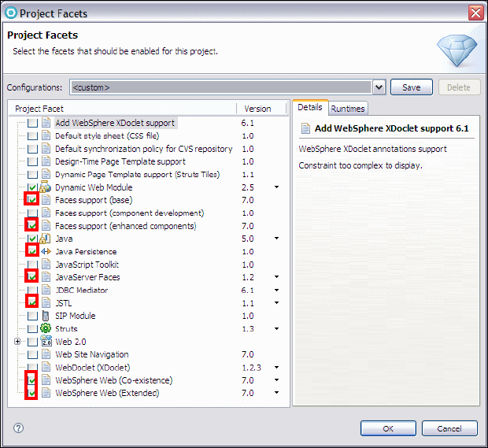Click the Save configuration button
This screenshot has height=448, width=488.
coord(412,87)
